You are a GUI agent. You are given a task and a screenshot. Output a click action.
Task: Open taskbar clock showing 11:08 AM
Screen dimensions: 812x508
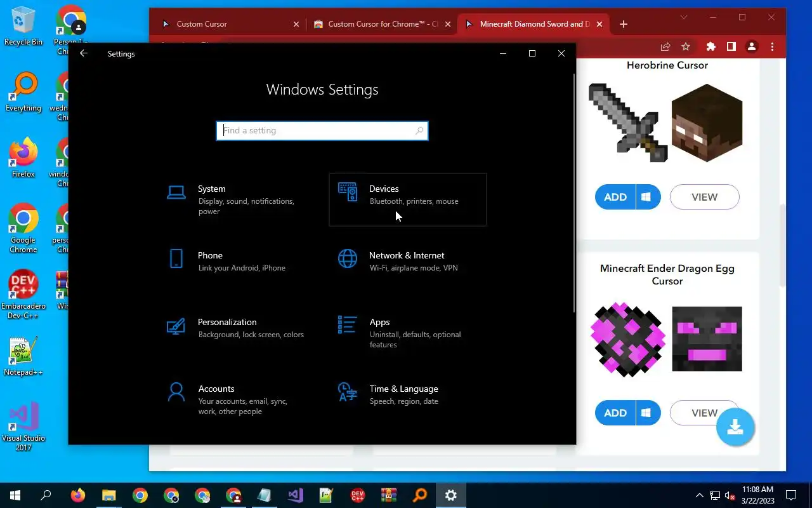point(757,495)
